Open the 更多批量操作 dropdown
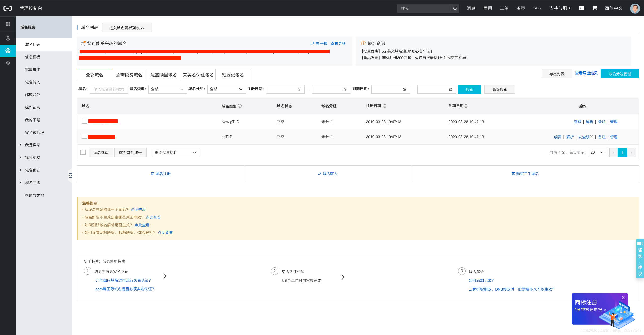 tap(176, 152)
